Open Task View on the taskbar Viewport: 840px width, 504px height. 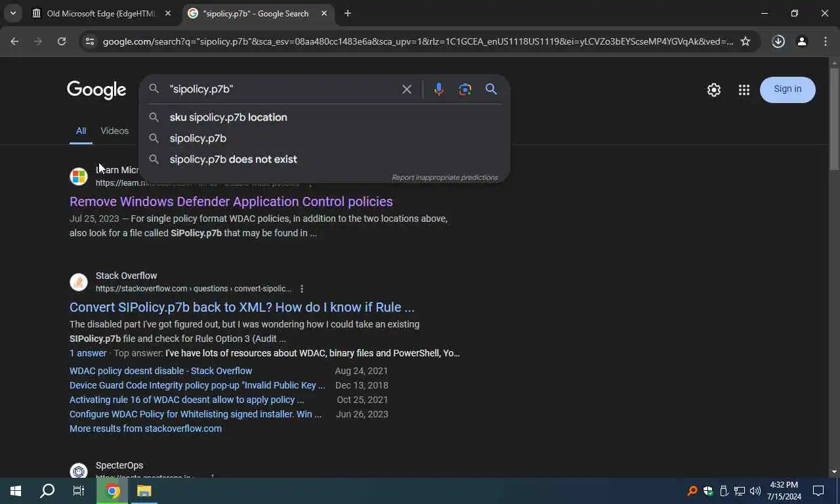pyautogui.click(x=79, y=491)
